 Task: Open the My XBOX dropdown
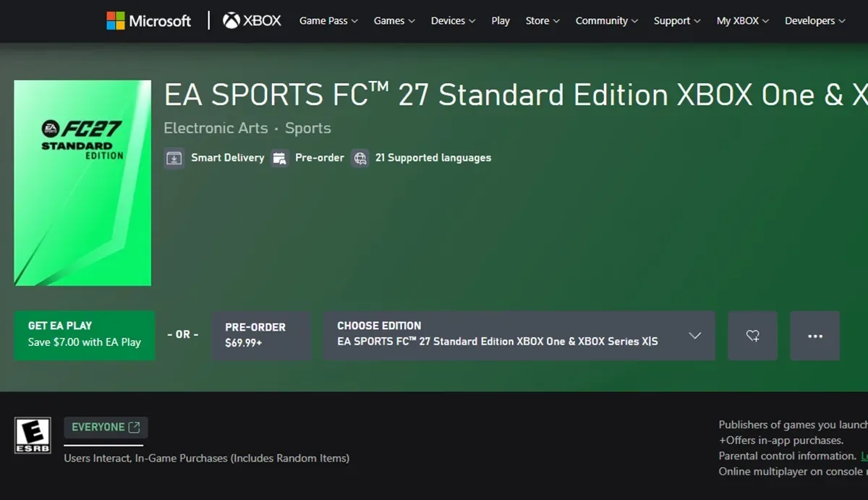coord(743,20)
